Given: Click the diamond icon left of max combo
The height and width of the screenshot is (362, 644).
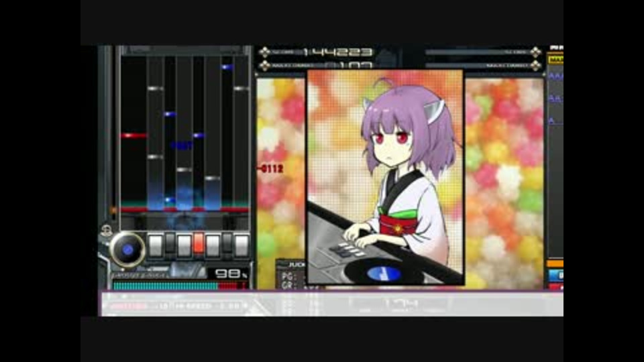Looking at the screenshot, I should pyautogui.click(x=265, y=65).
